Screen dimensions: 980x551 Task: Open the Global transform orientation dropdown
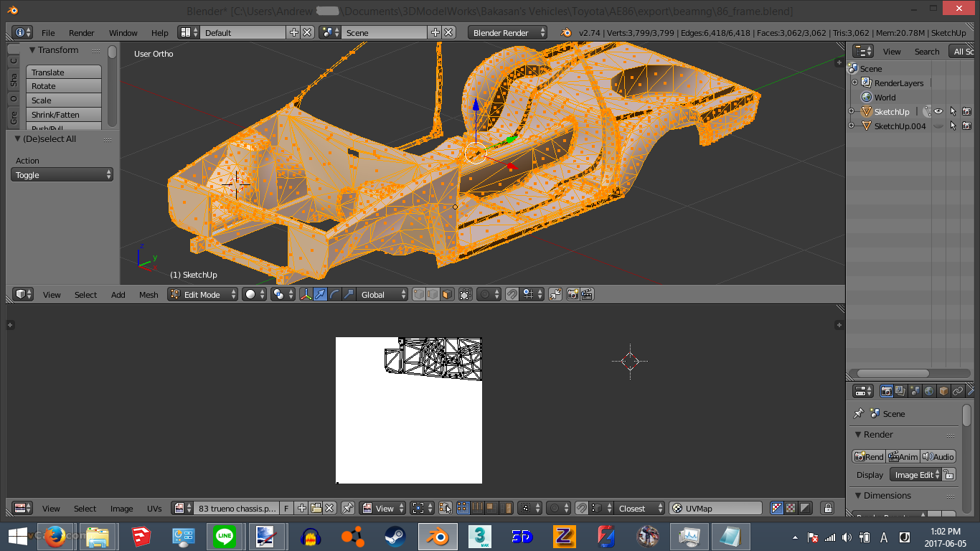pyautogui.click(x=382, y=295)
